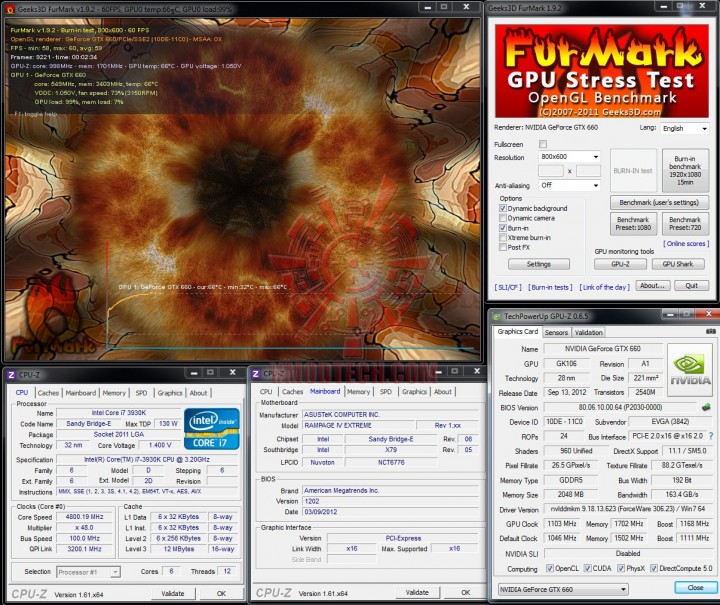Click the RAMPAGE IV EXTREME model text
720x605 pixels.
(338, 426)
